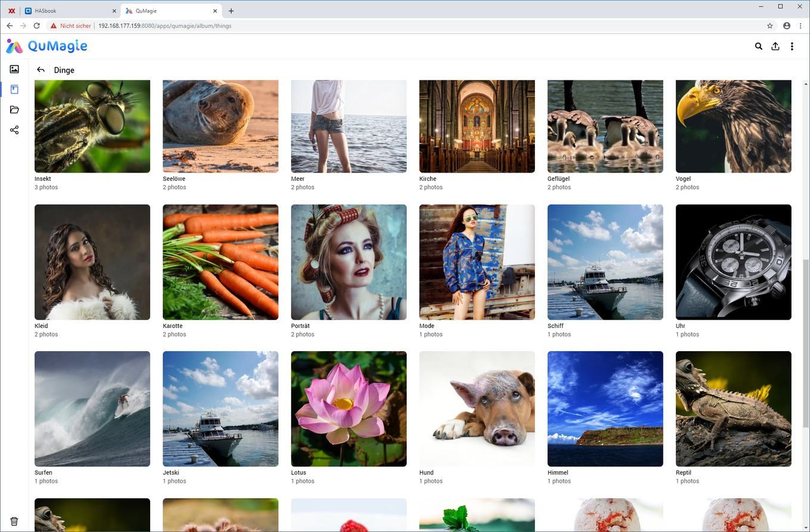Screen dimensions: 810x532
Task: Select the QuMagie tab
Action: (172, 11)
